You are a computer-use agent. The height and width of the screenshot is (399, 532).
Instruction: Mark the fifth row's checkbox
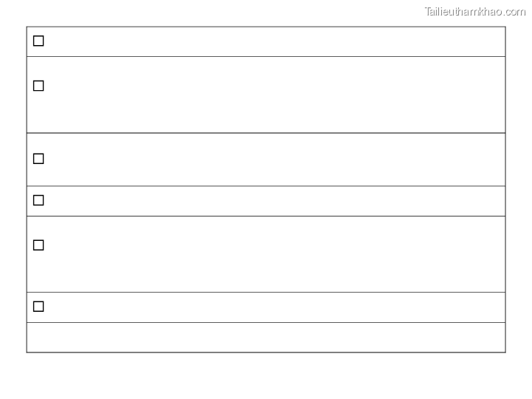[38, 245]
